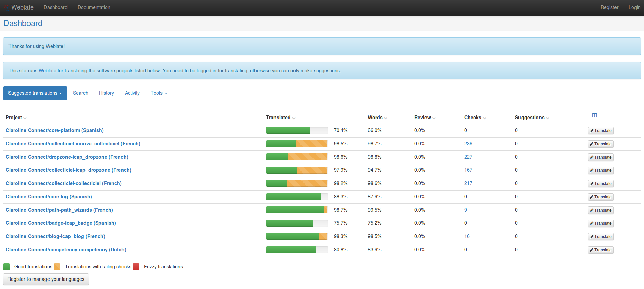Sort the table by the Checks column
Viewport: 644px width, 289px height.
[475, 118]
